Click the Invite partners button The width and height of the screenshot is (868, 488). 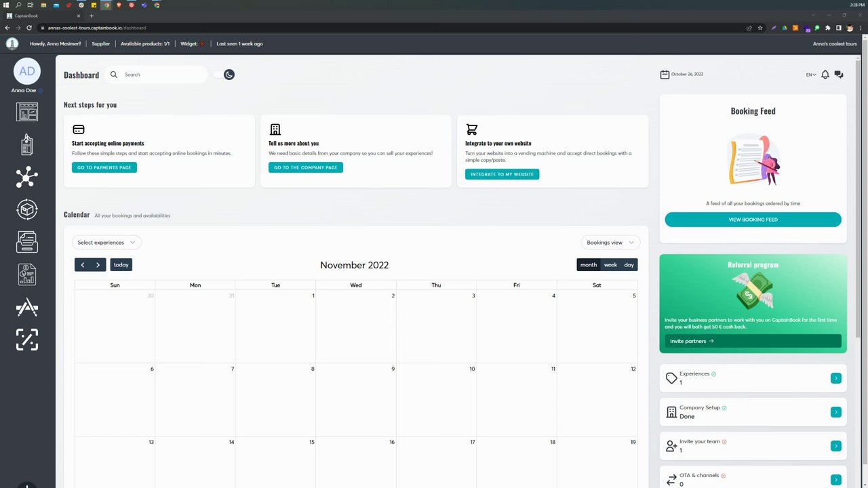pos(753,341)
